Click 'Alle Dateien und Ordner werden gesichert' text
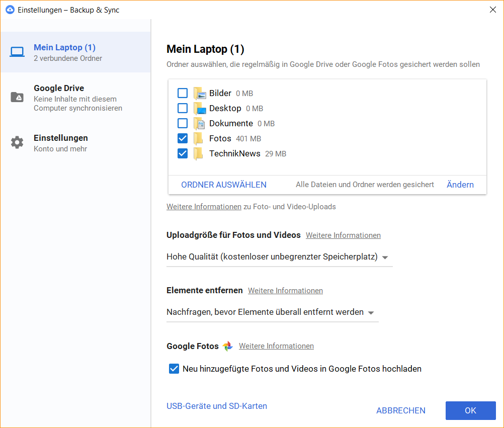This screenshot has height=428, width=504. pos(365,185)
